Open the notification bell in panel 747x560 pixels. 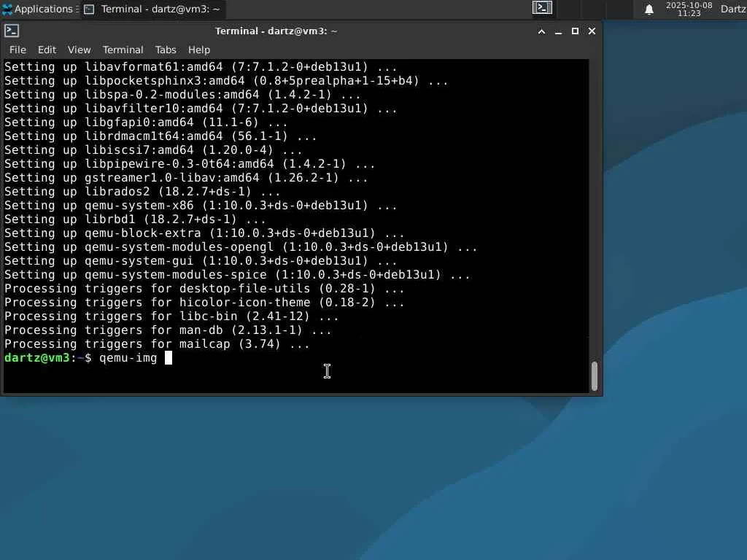(x=649, y=9)
